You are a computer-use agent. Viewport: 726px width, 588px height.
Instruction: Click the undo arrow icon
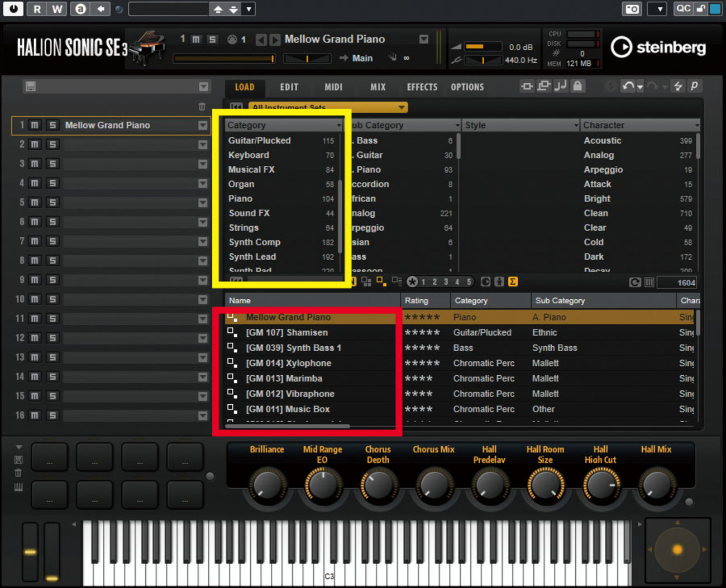[x=628, y=86]
